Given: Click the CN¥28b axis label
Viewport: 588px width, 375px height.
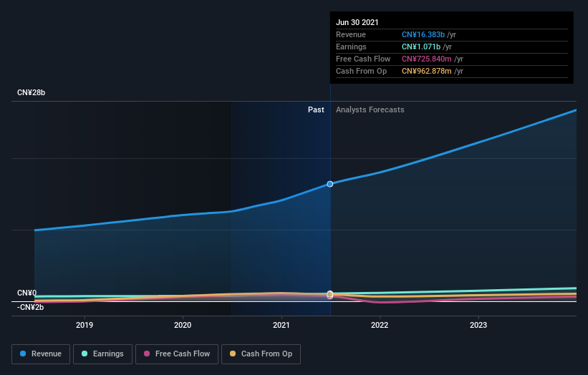Looking at the screenshot, I should 31,92.
